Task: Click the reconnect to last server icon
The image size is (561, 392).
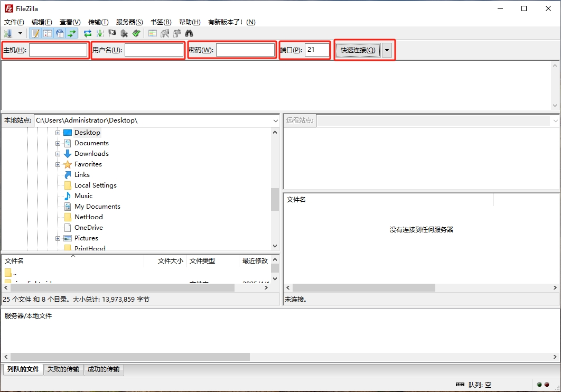Action: [x=136, y=34]
